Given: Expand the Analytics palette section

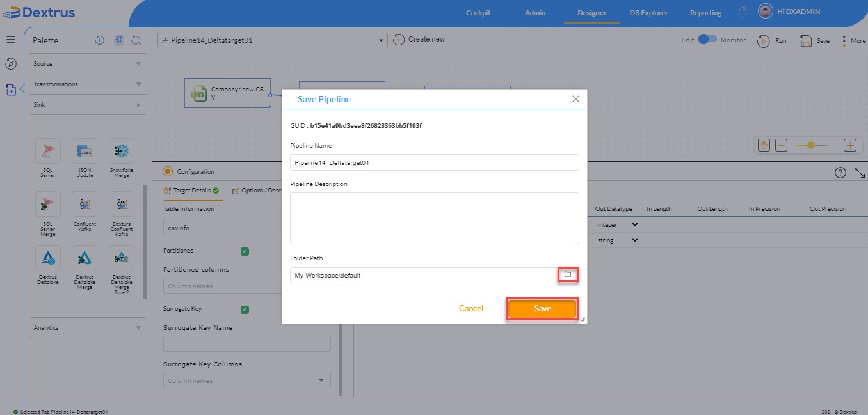Looking at the screenshot, I should pyautogui.click(x=88, y=327).
